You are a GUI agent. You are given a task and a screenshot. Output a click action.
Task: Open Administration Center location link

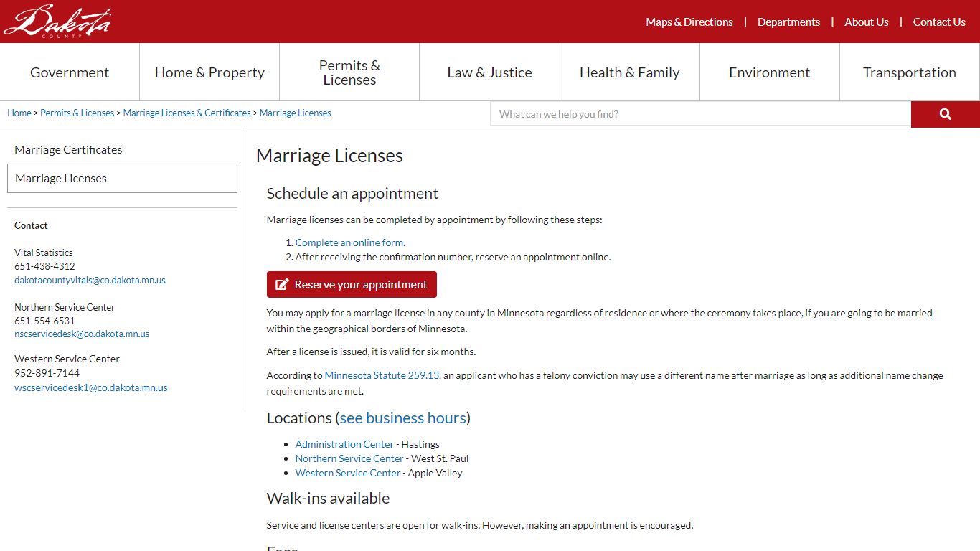click(344, 444)
